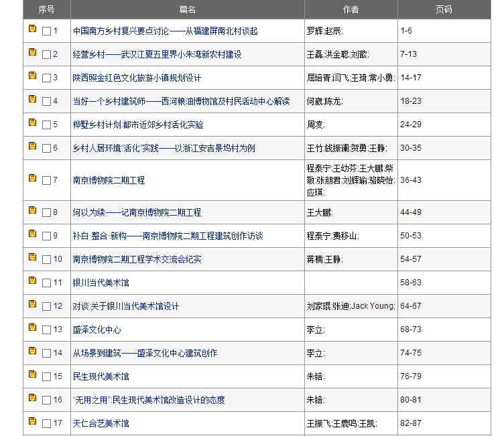
Task: Open the 民生现代美术馆 article link
Action: [x=101, y=377]
